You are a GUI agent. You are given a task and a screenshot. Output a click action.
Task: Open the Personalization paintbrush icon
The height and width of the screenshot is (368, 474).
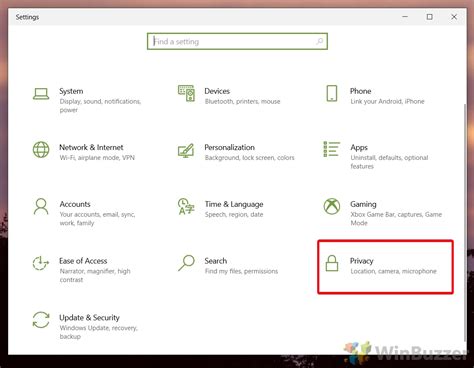click(x=186, y=150)
